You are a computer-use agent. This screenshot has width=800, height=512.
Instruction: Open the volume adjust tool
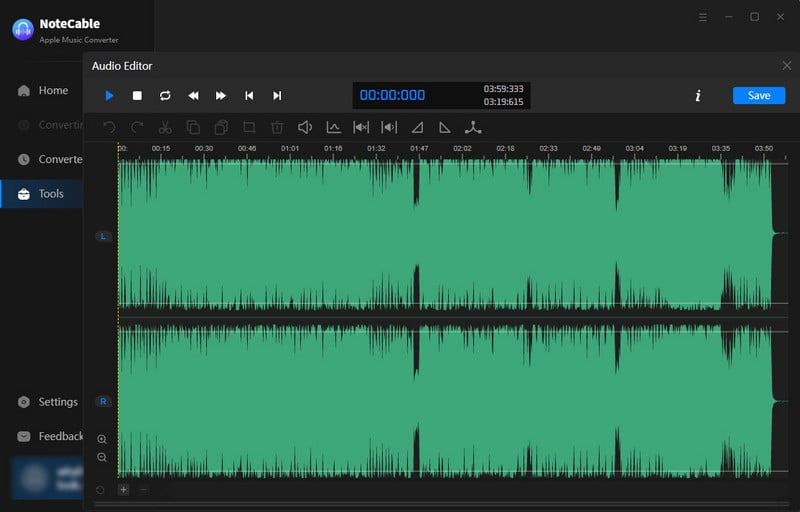click(x=305, y=127)
